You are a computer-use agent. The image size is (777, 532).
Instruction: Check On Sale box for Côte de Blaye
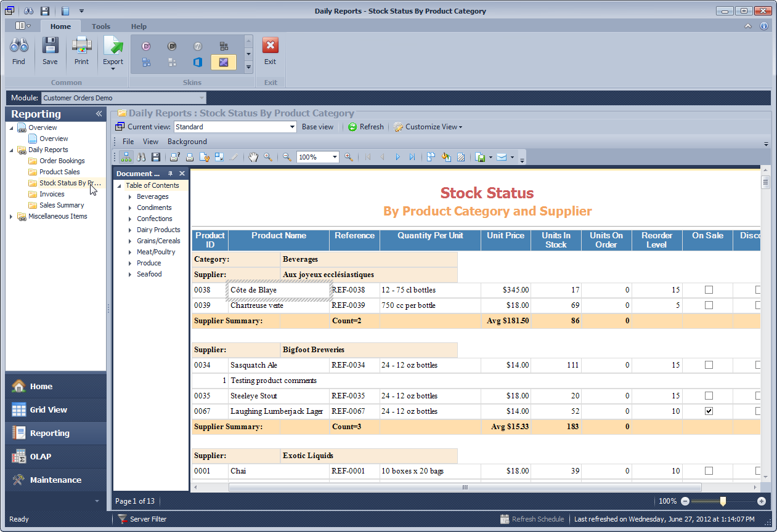709,290
